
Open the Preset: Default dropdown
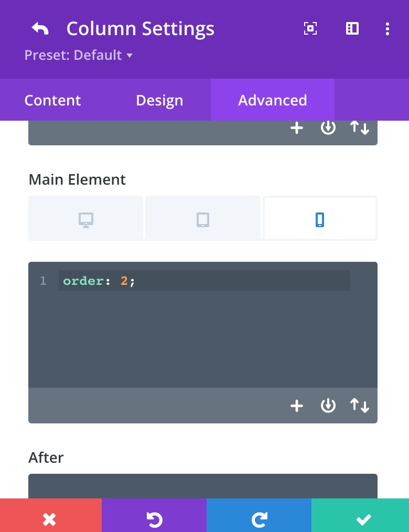click(x=78, y=55)
